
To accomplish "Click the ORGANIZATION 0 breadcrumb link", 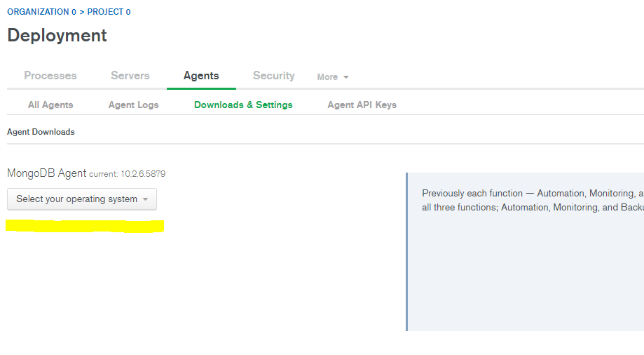I will click(41, 12).
